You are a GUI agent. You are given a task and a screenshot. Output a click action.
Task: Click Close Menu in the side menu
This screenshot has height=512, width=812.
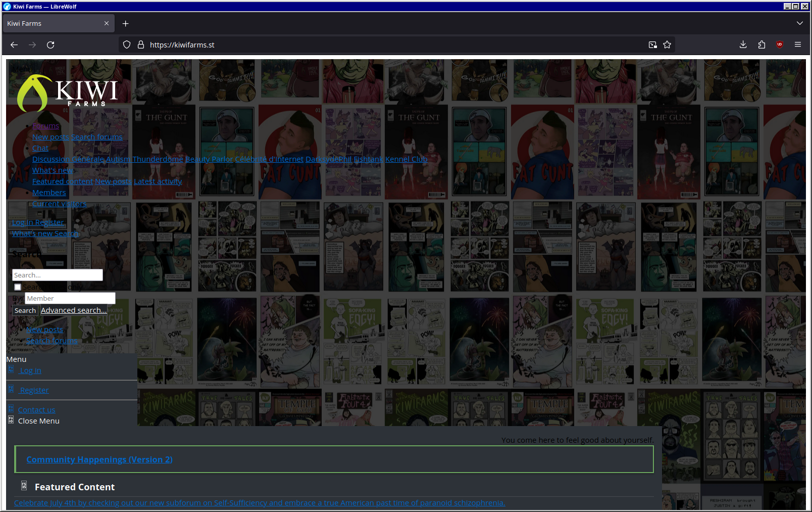[x=38, y=421]
